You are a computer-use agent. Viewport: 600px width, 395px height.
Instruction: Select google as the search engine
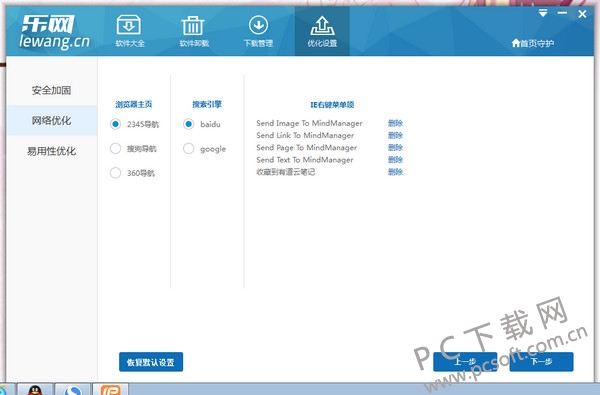point(188,149)
